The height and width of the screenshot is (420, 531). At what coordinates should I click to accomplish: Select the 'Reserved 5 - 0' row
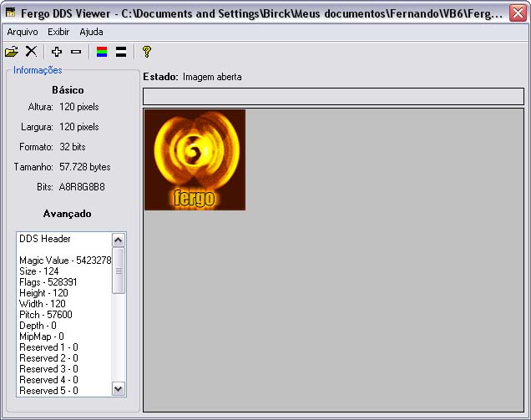click(63, 391)
